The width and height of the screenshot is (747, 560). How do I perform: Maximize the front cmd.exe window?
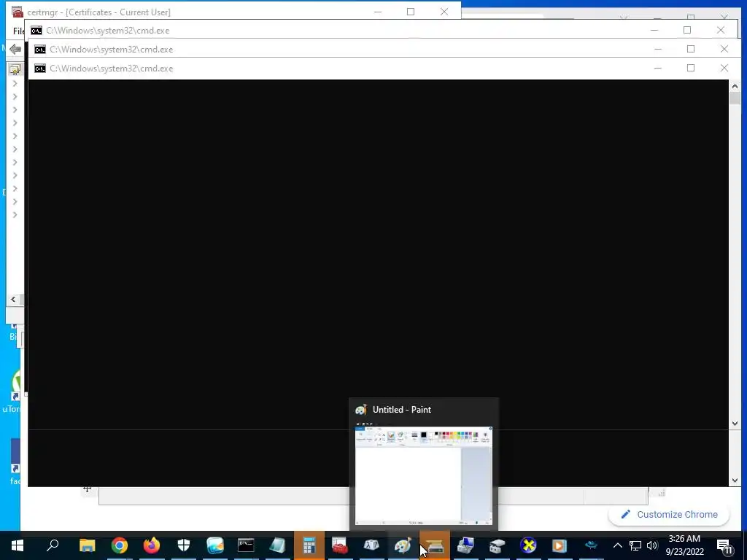click(x=691, y=68)
